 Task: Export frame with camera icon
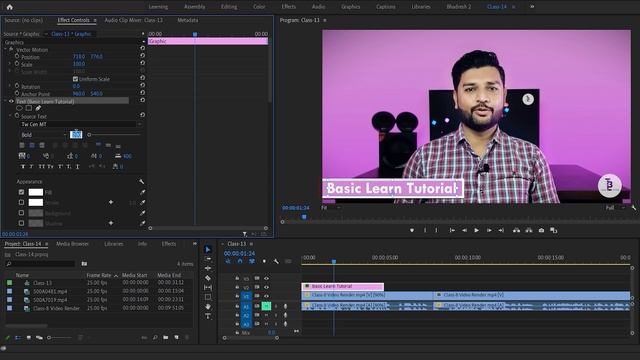(x=541, y=230)
